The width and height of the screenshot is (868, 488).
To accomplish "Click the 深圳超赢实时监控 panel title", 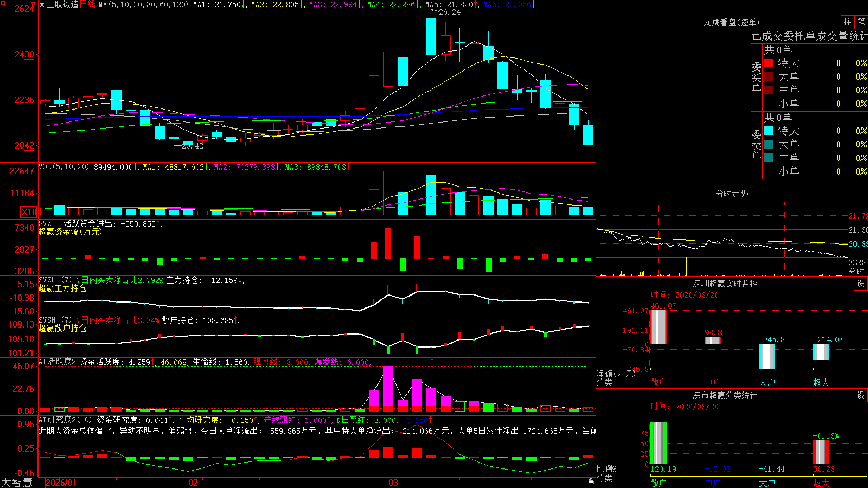I will coord(725,284).
